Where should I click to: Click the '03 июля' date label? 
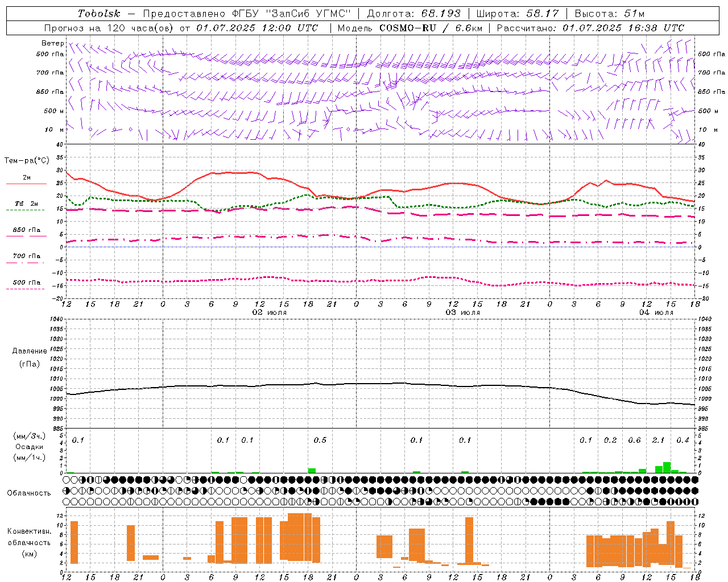pyautogui.click(x=463, y=313)
